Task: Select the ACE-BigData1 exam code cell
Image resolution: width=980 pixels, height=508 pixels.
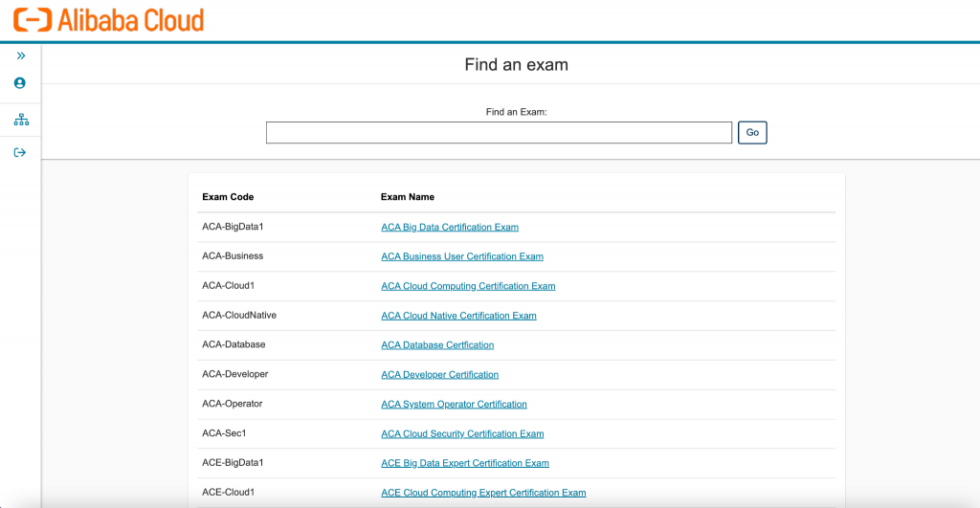Action: coord(233,462)
